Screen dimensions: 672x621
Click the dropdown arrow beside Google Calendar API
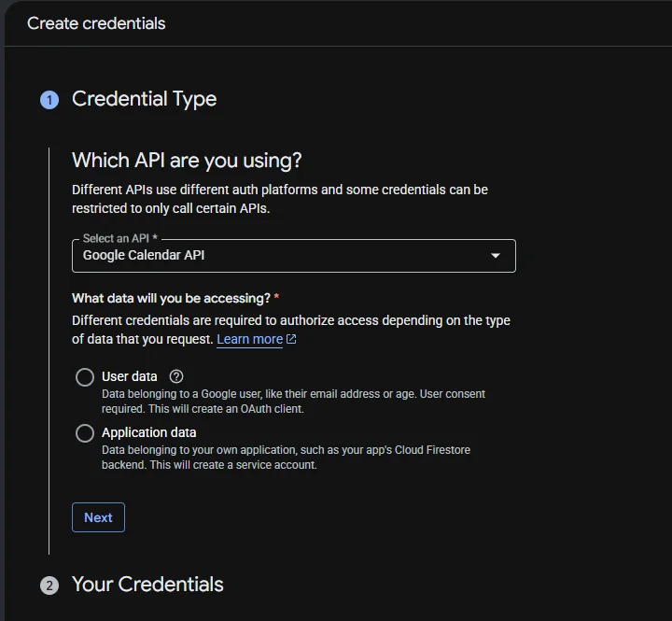pyautogui.click(x=496, y=256)
